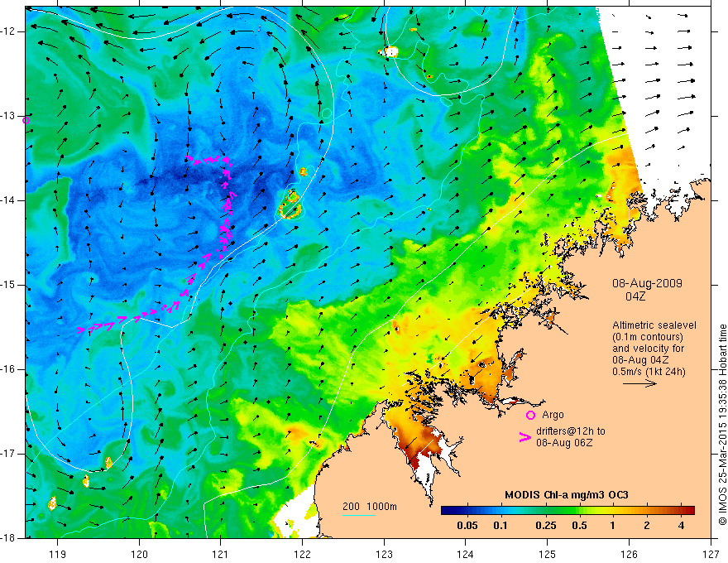The width and height of the screenshot is (728, 563).
Task: Click longitude axis label 123
Action: 384,554
